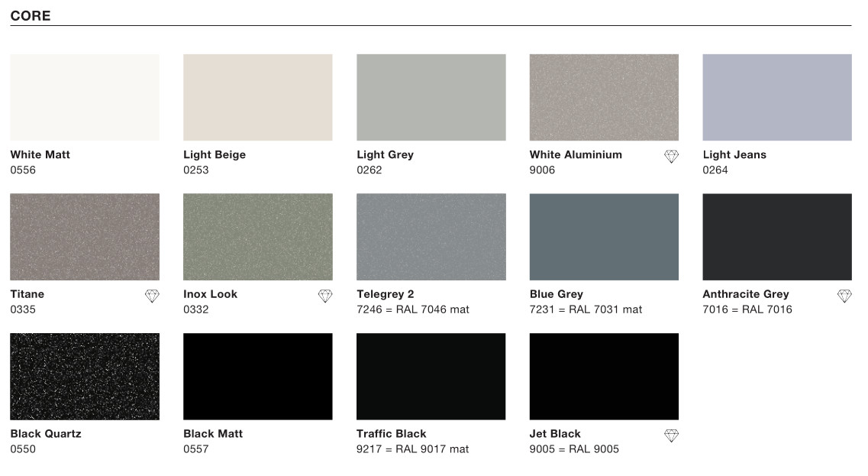
Task: Click the Anthracite Grey label text
Action: (x=746, y=294)
